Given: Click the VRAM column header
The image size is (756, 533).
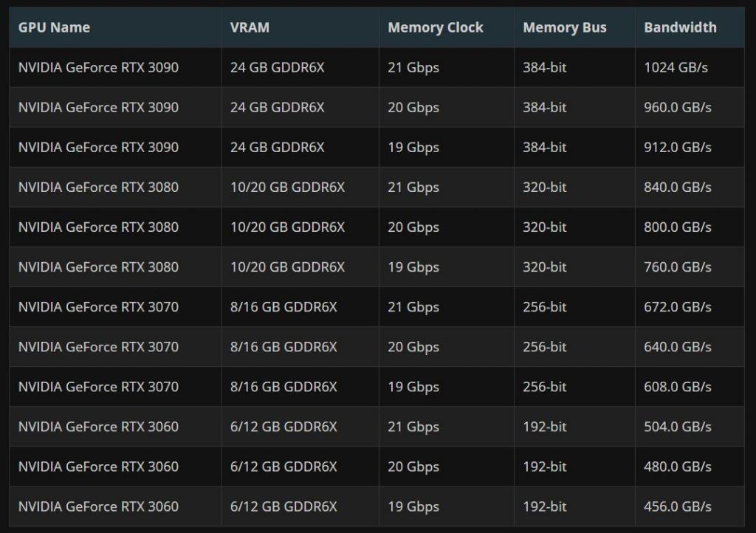Looking at the screenshot, I should (250, 27).
